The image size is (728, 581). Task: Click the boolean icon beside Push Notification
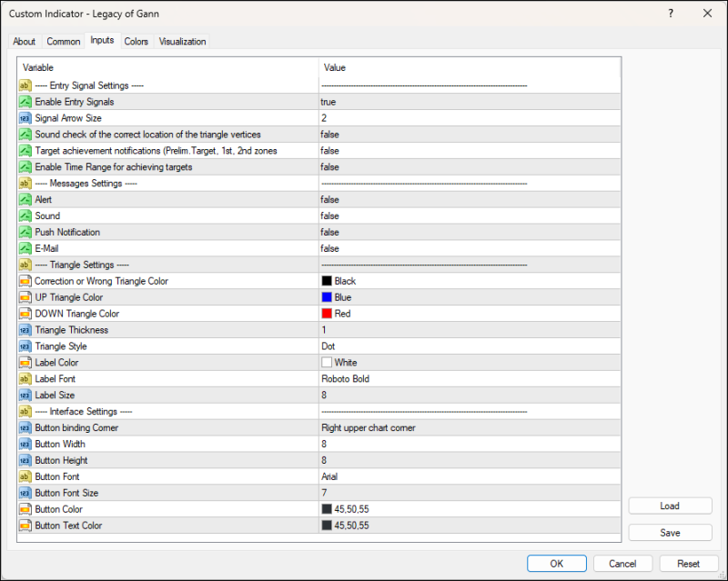click(25, 232)
